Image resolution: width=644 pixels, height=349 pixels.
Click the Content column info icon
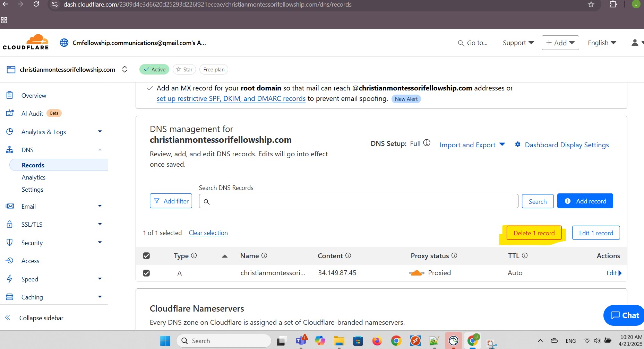click(348, 255)
